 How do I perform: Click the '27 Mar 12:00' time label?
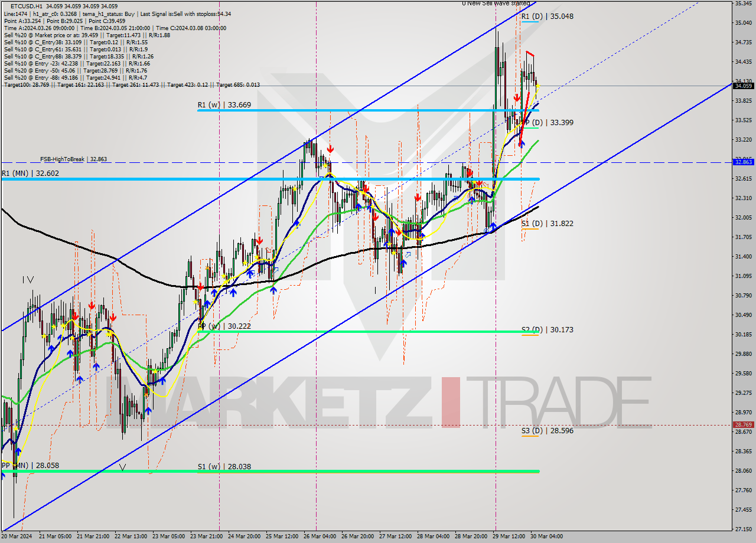(395, 537)
